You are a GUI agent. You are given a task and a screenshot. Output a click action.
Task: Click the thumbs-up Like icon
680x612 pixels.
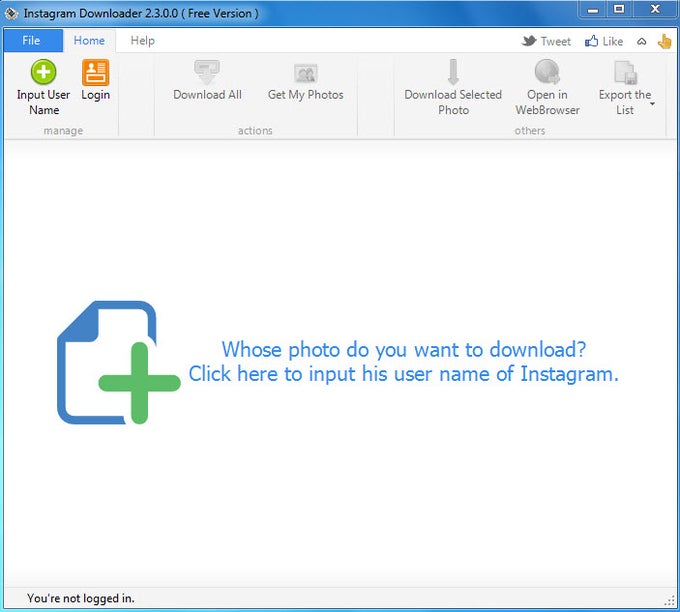[591, 41]
